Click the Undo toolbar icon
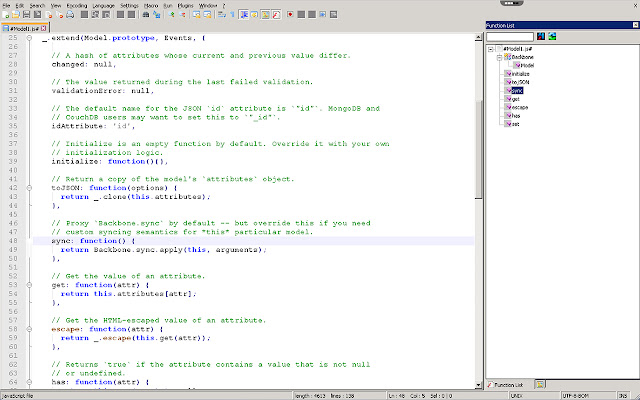 point(120,15)
